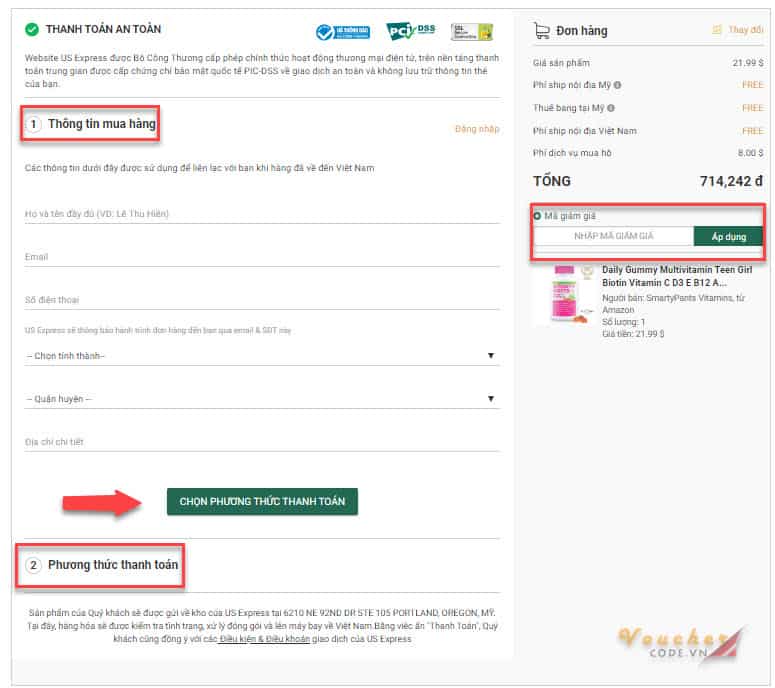Click the Nhập mã giảm giá field
The width and height of the screenshot is (775, 688).
click(x=614, y=236)
